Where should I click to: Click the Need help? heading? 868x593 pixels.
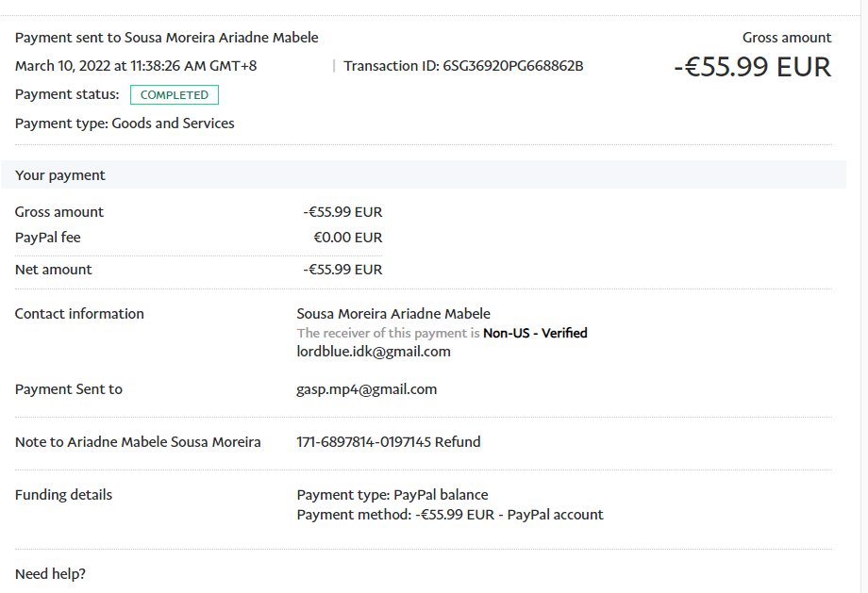[50, 573]
